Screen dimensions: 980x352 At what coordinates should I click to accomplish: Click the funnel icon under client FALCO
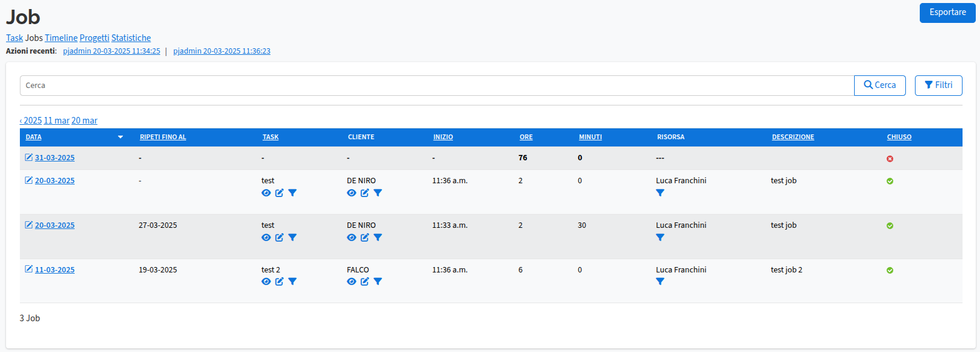pos(378,281)
